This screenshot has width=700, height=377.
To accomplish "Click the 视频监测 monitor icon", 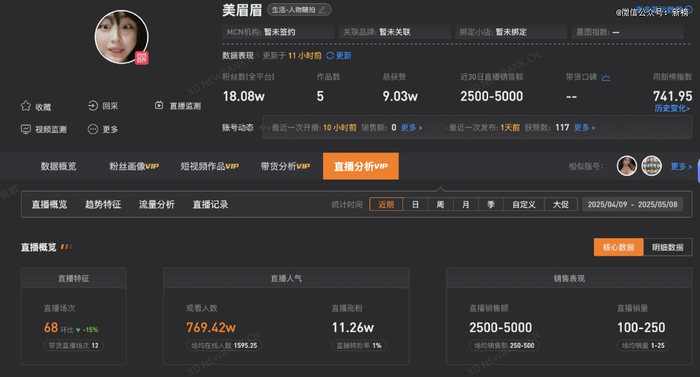I will [26, 129].
